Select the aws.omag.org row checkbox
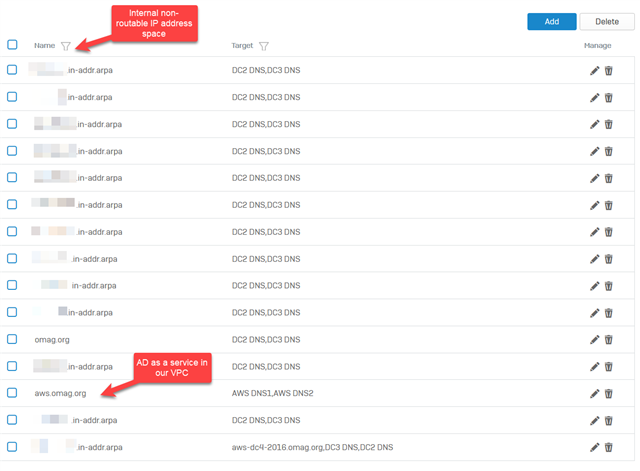 pyautogui.click(x=12, y=393)
